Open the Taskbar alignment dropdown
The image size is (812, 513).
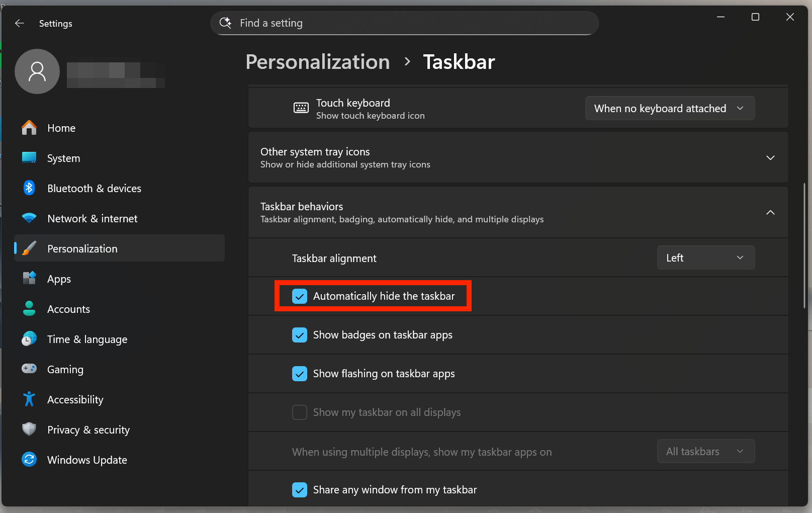[x=705, y=258]
